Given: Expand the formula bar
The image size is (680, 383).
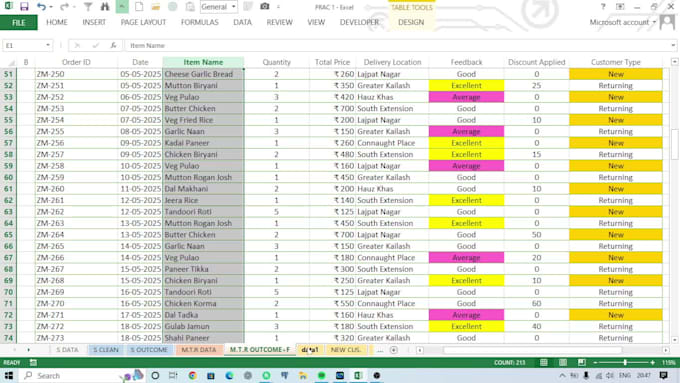Looking at the screenshot, I should pos(673,45).
